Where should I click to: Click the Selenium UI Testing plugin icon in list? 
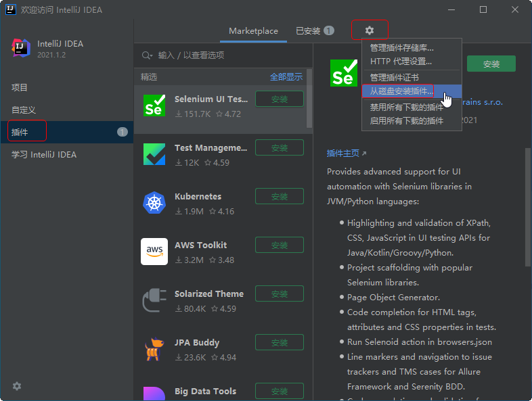[154, 105]
